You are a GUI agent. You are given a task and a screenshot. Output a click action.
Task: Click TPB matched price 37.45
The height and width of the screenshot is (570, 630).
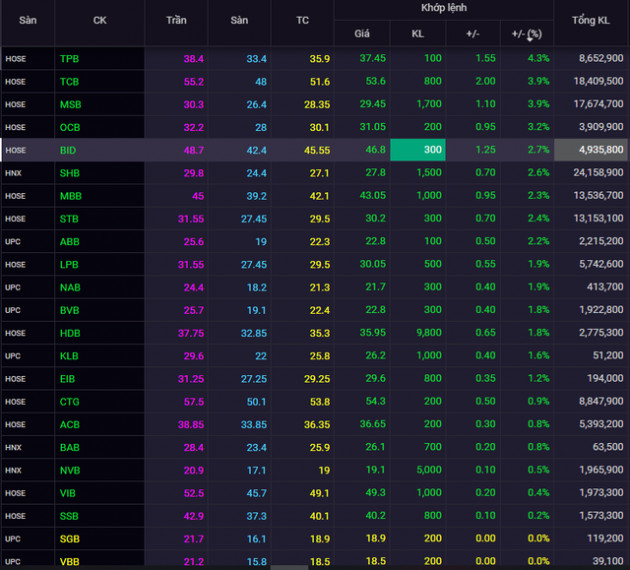(x=372, y=58)
